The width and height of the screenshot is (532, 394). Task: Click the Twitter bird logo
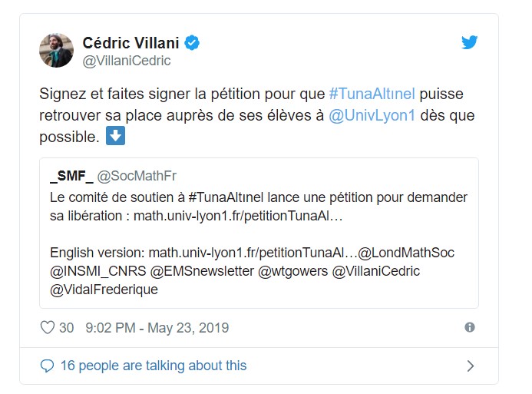[x=469, y=43]
